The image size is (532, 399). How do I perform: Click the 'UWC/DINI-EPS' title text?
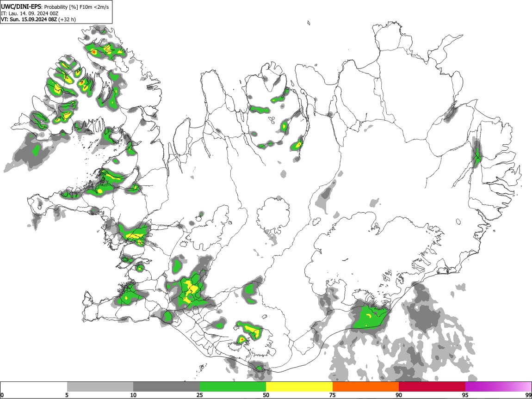[21, 6]
